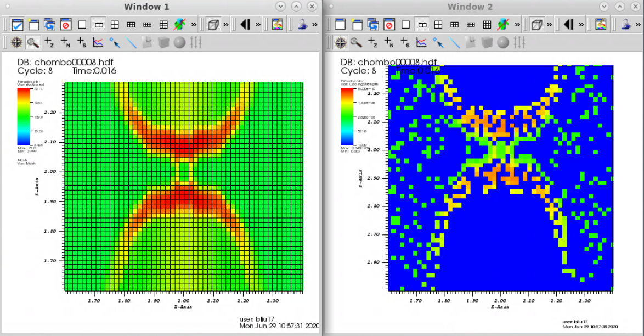Toggle perspective cube in Window 2
Image resolution: width=644 pixels, height=336 pixels.
(537, 25)
